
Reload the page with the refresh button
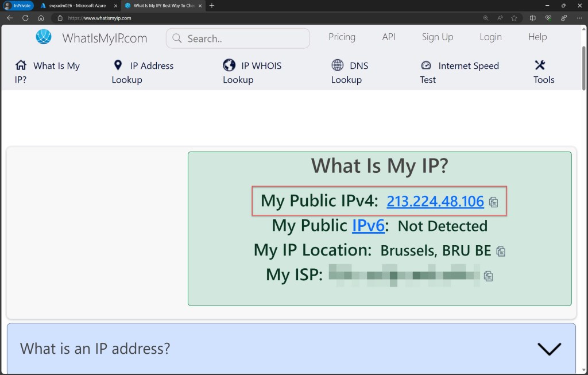click(x=25, y=18)
